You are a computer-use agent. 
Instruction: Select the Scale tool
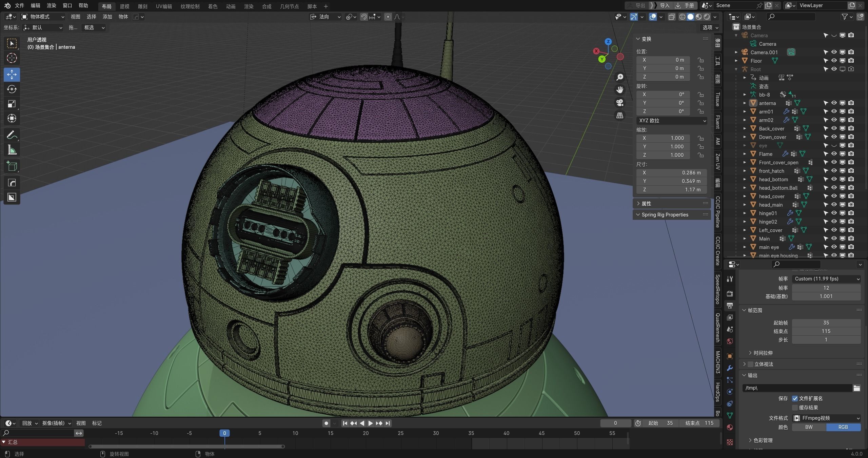(12, 104)
